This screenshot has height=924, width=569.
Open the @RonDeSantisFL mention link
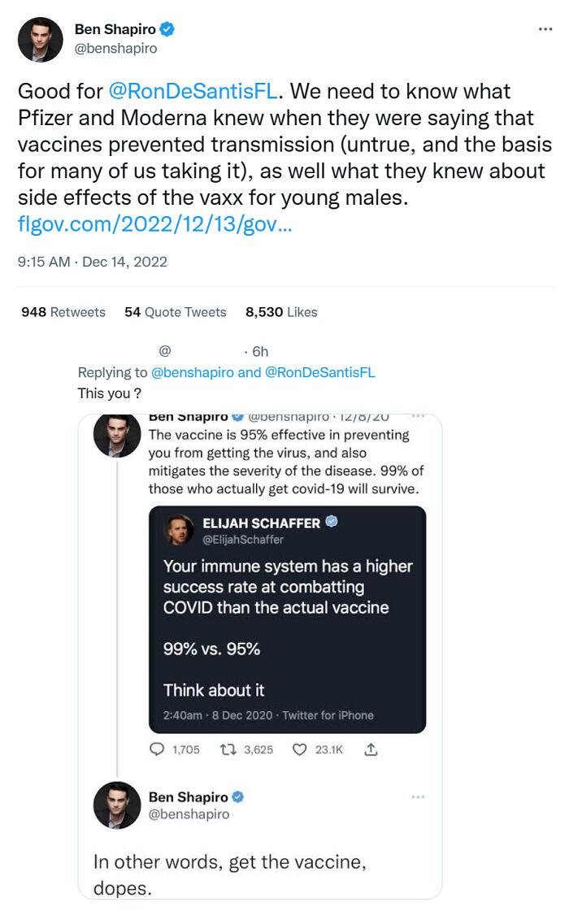193,92
